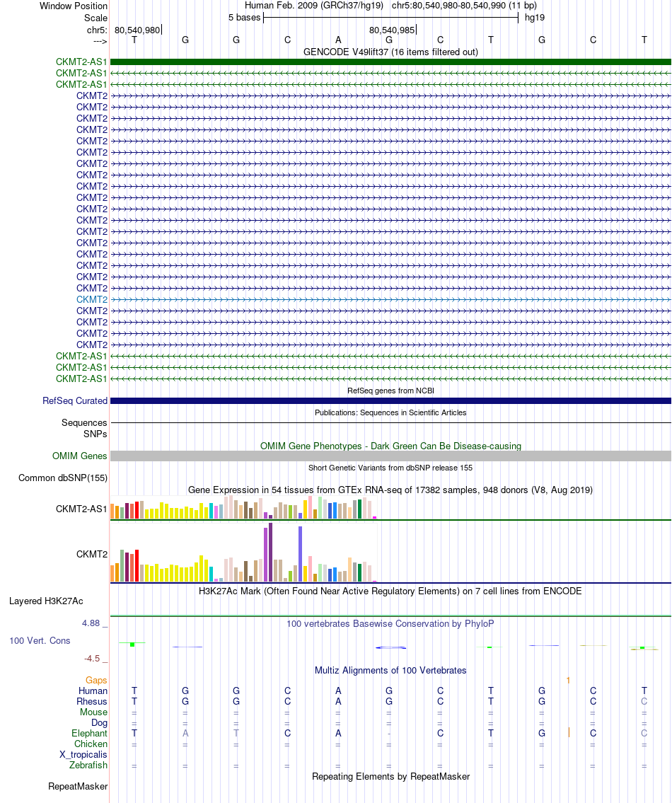Click the Elephant alignment row label
672x803 pixels.
[90, 734]
